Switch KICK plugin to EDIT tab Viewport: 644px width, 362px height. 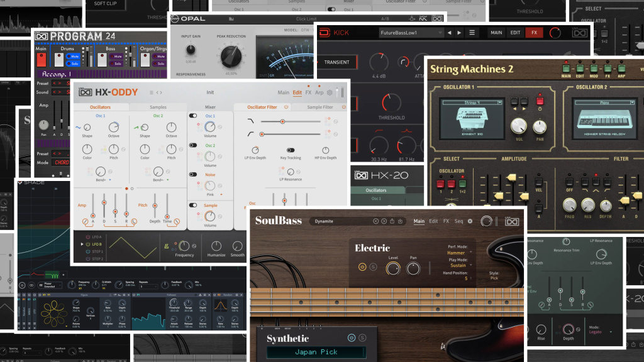pyautogui.click(x=515, y=33)
